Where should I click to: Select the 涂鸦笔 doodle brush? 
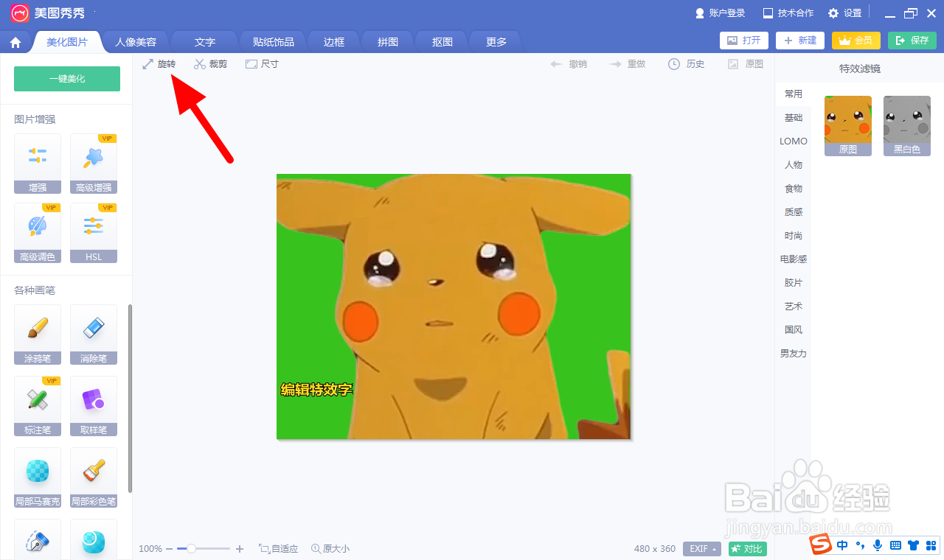(38, 335)
